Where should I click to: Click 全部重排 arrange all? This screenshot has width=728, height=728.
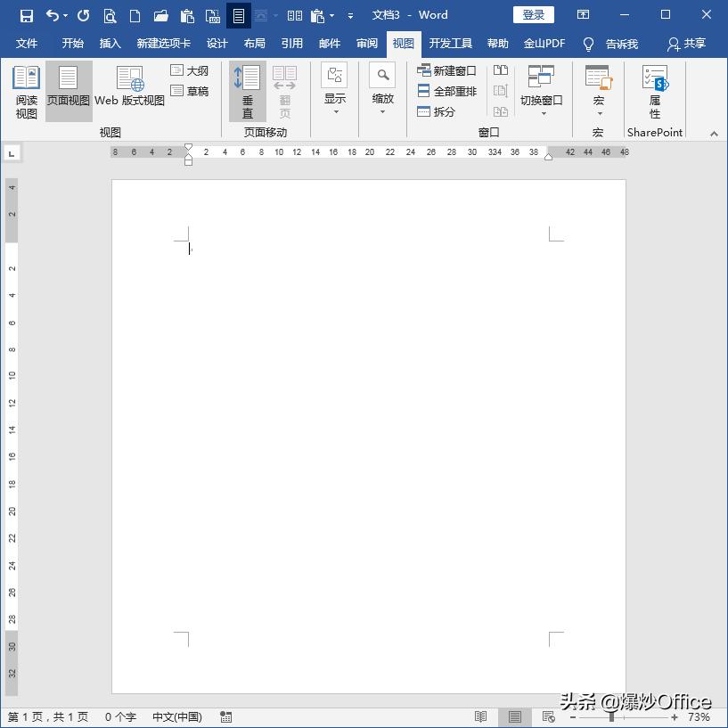coord(446,91)
